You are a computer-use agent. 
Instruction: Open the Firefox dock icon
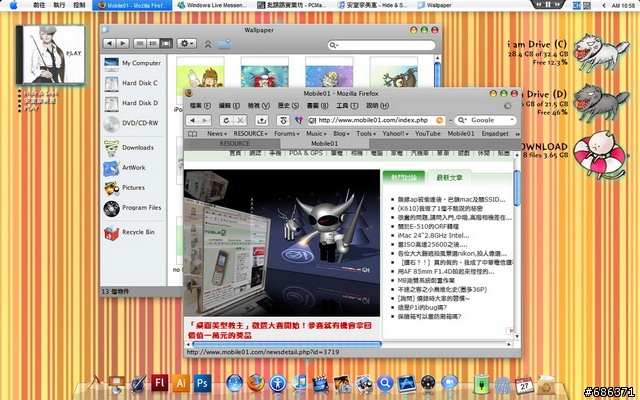256,383
